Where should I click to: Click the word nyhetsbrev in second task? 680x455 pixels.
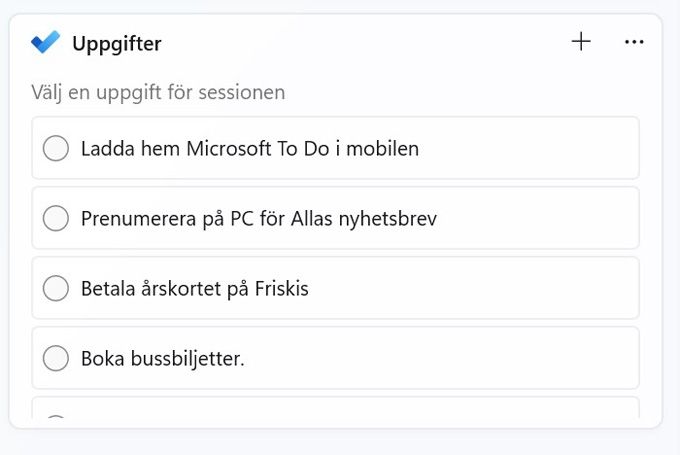(388, 219)
